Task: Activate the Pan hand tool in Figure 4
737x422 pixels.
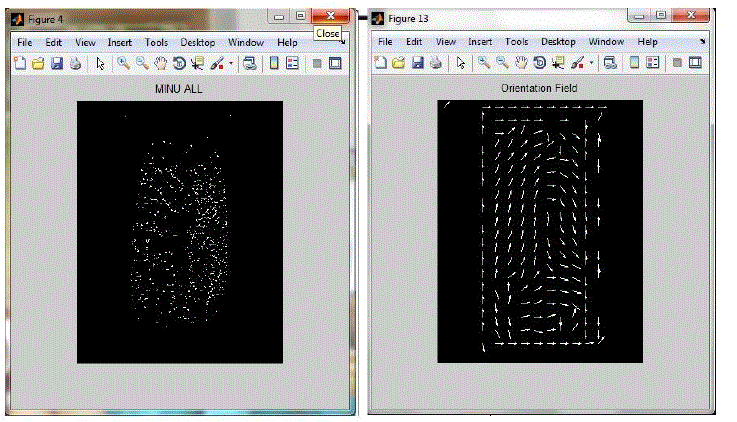Action: (x=160, y=63)
